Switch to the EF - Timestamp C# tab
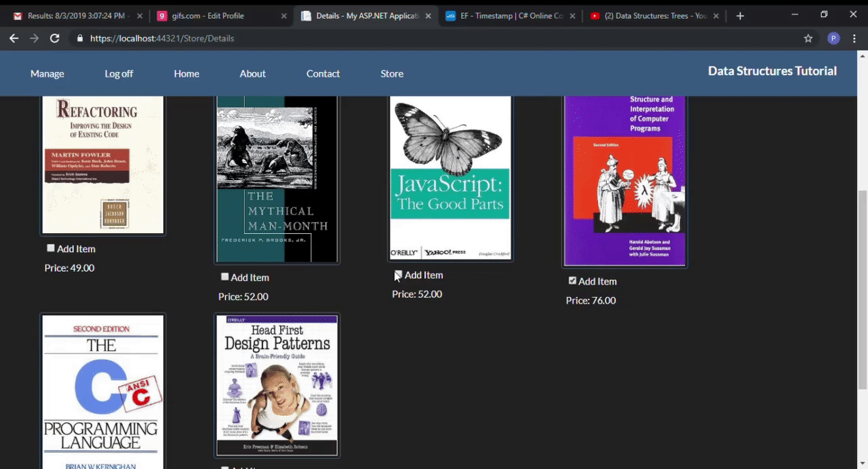This screenshot has width=868, height=469. point(511,16)
